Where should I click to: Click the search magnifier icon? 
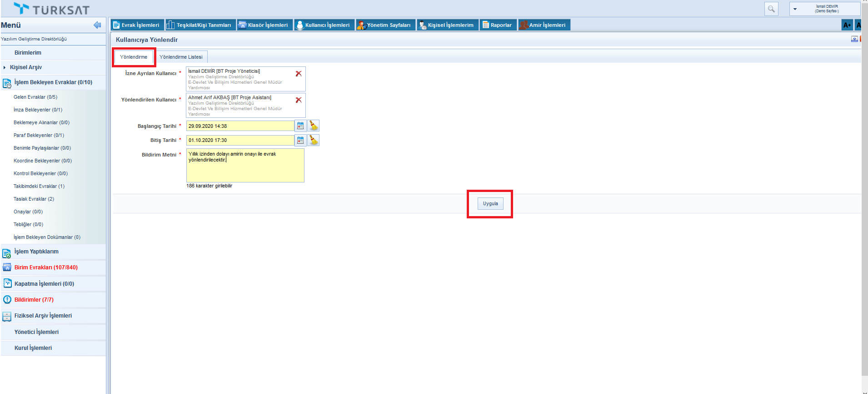point(771,9)
